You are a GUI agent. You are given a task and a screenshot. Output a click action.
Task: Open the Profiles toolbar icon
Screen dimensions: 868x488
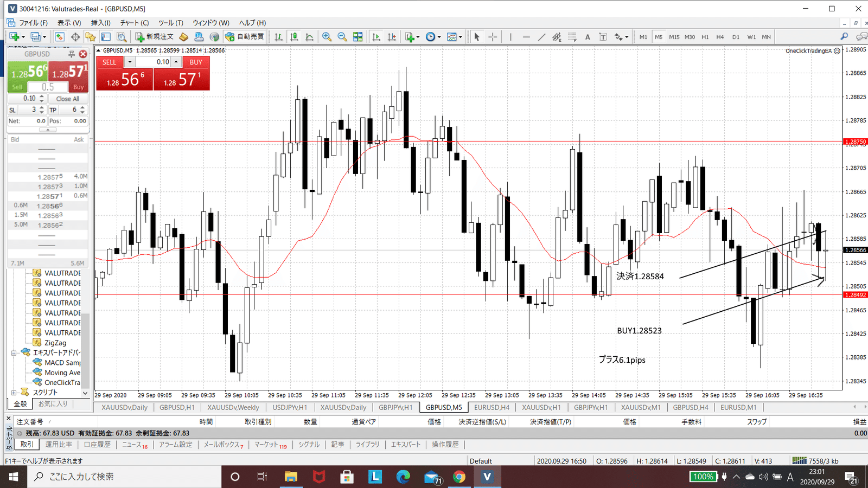click(36, 37)
